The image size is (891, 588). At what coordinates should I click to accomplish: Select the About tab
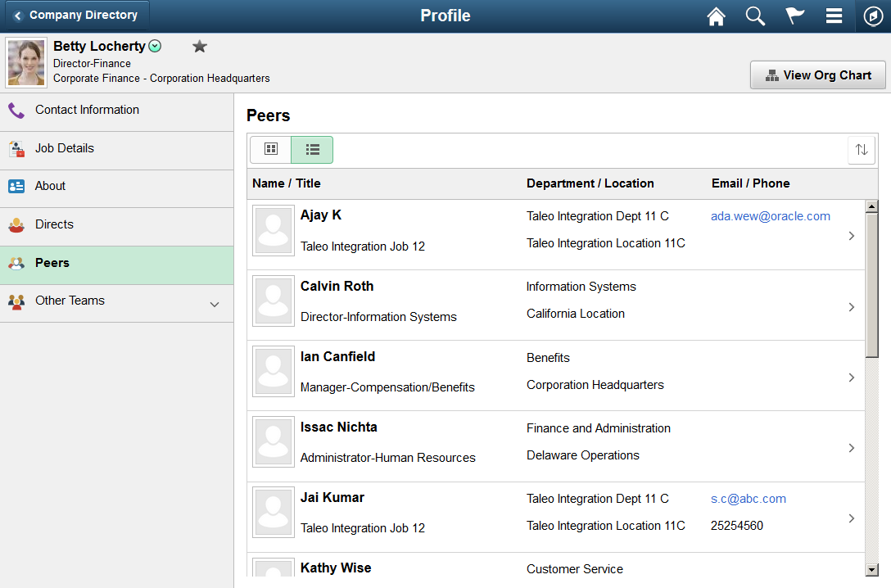tap(116, 187)
